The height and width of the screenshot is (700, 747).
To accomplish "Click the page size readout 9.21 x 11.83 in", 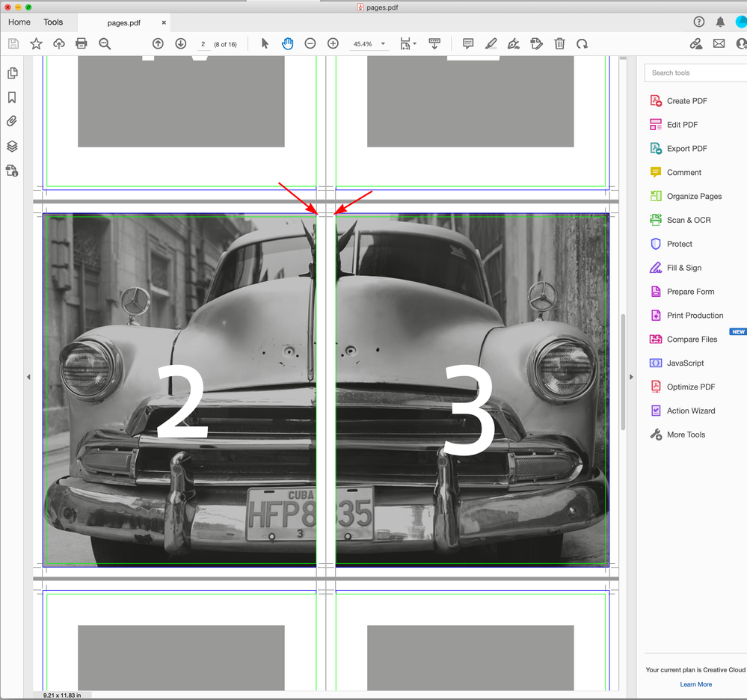I will [x=62, y=696].
